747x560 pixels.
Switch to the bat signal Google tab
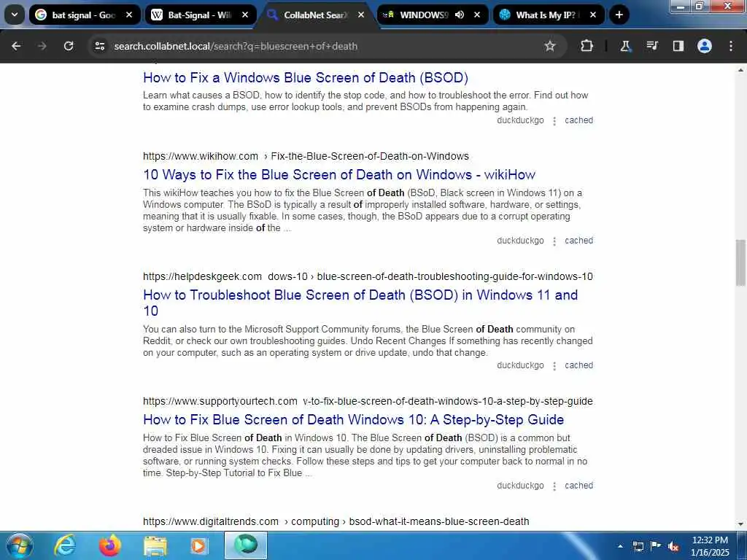click(84, 15)
